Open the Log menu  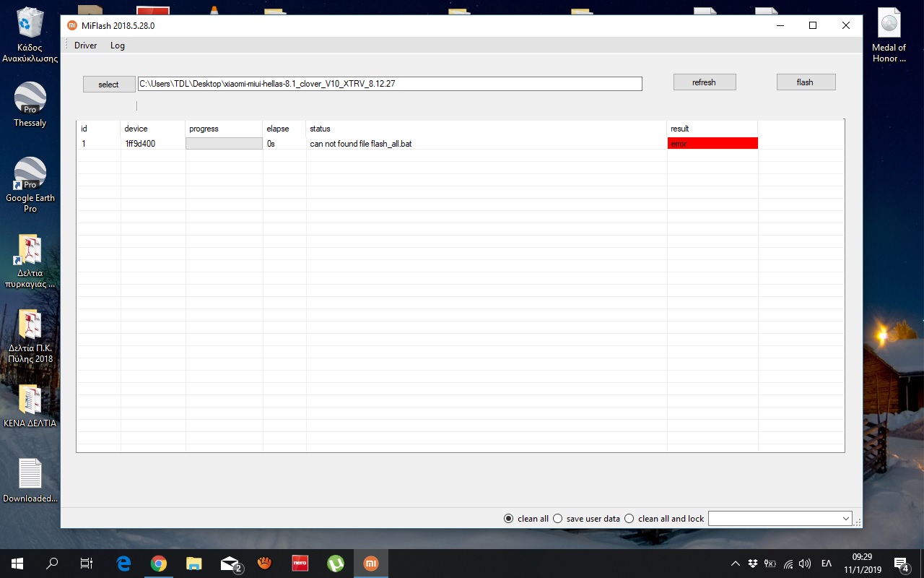pyautogui.click(x=118, y=46)
